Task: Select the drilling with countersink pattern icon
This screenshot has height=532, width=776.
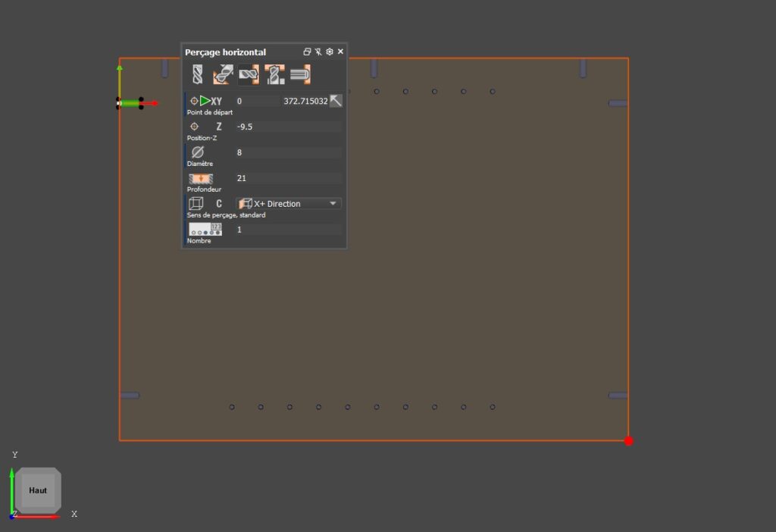Action: click(275, 74)
